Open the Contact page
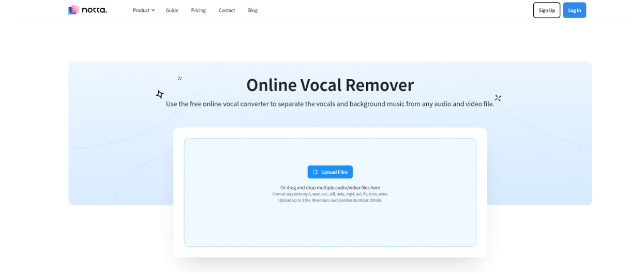This screenshot has width=644, height=274. point(227,10)
